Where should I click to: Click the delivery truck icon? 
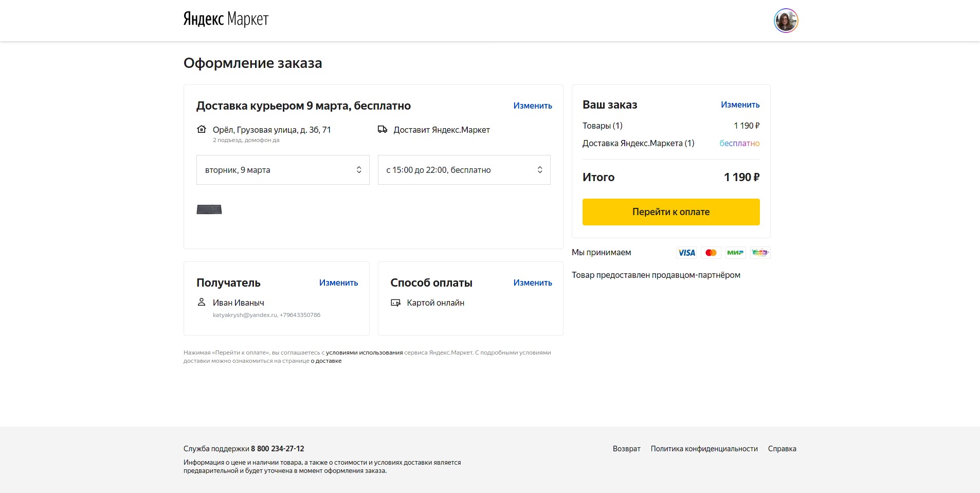tap(383, 129)
